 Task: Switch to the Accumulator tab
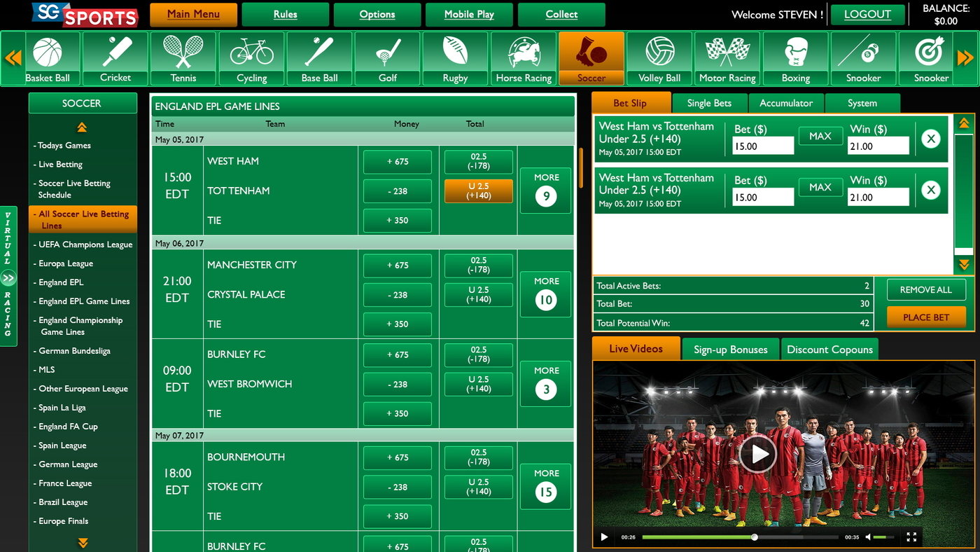785,102
